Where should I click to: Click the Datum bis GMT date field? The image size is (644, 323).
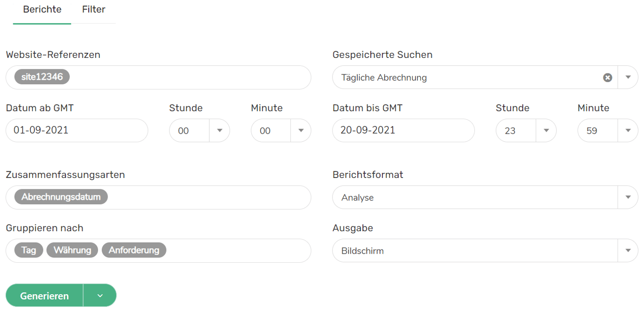click(403, 130)
